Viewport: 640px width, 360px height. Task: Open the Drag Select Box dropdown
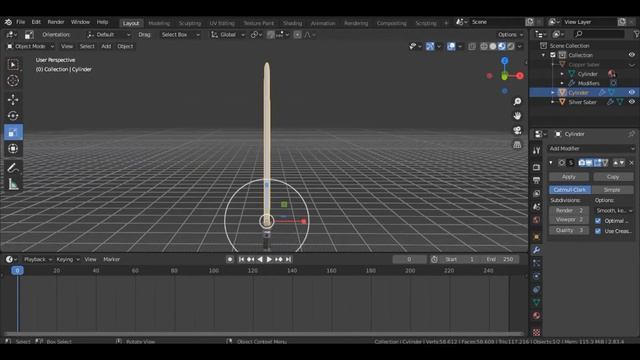click(180, 35)
